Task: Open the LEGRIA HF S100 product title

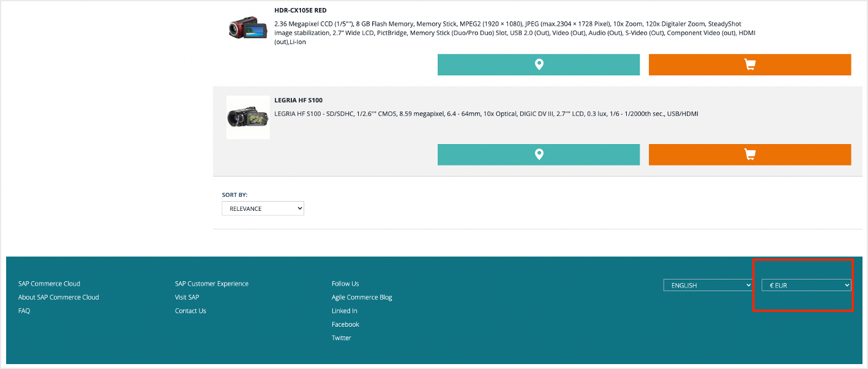Action: [298, 100]
